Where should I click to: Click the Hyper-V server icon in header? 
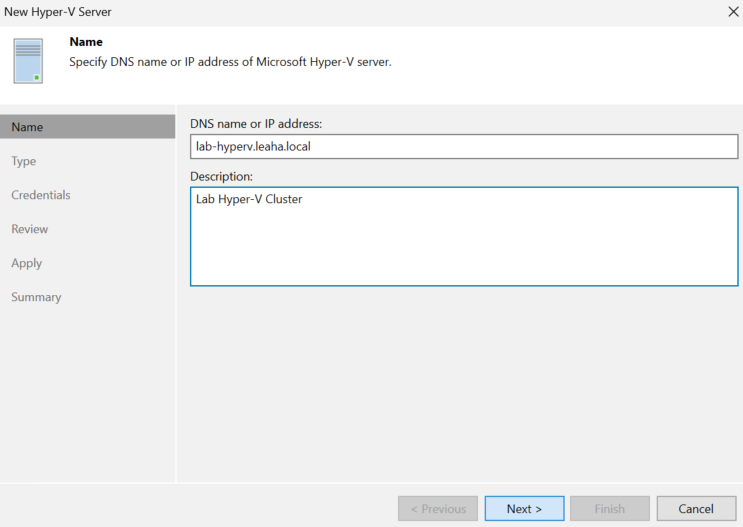tap(28, 61)
